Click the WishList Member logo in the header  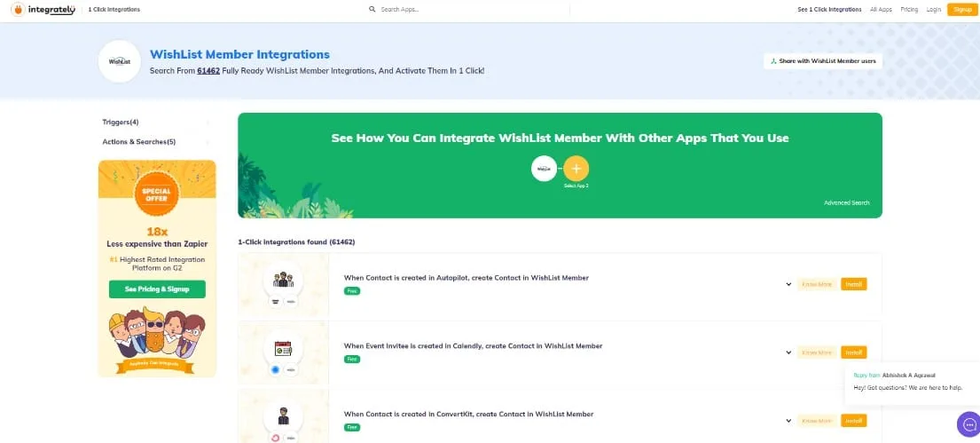point(120,61)
